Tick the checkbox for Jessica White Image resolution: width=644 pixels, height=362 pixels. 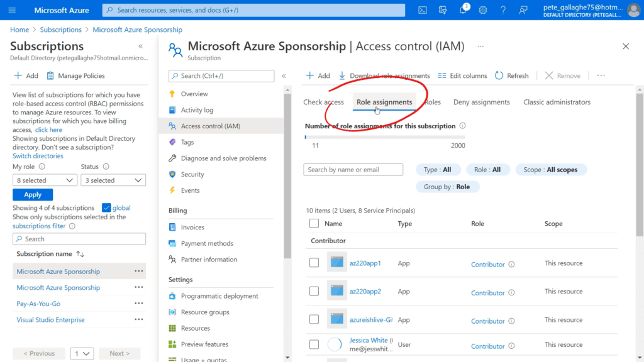[x=314, y=344]
